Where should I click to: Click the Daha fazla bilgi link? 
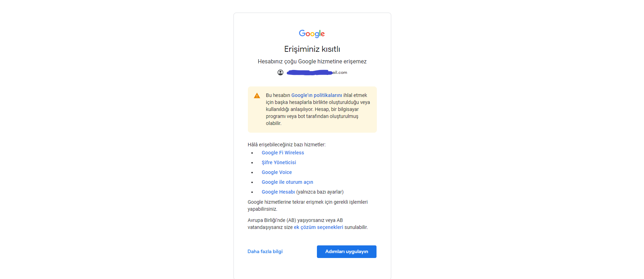[x=265, y=251]
